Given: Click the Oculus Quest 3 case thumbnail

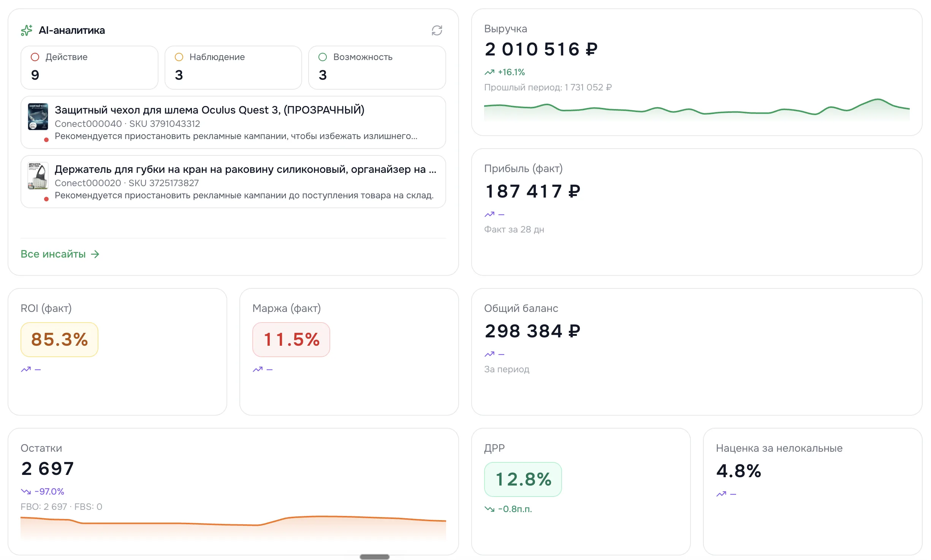Looking at the screenshot, I should pos(38,117).
